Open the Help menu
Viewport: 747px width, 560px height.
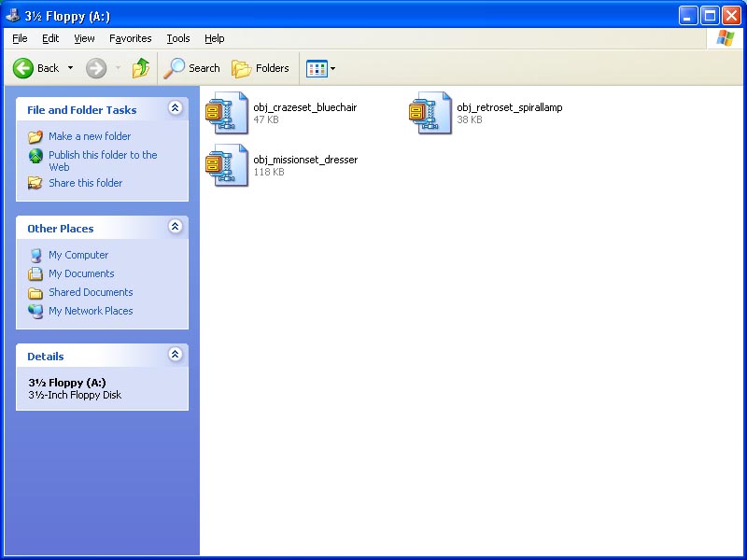point(215,38)
